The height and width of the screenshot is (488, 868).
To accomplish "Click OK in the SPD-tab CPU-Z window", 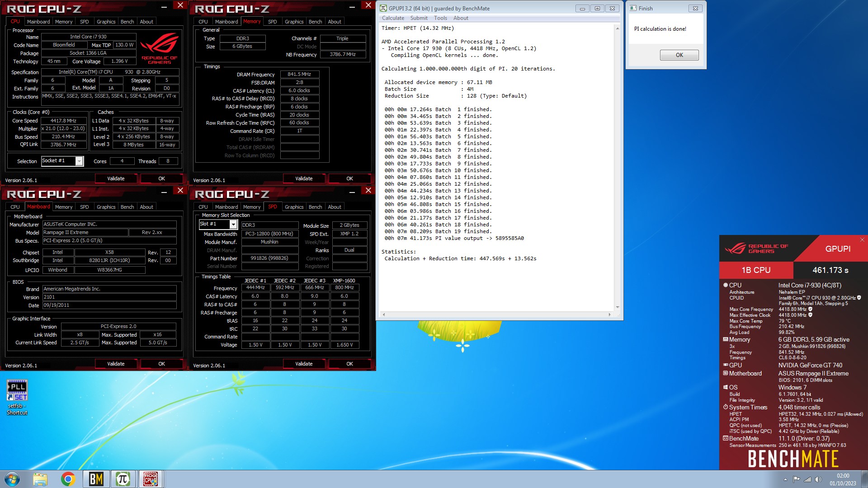I will (349, 364).
